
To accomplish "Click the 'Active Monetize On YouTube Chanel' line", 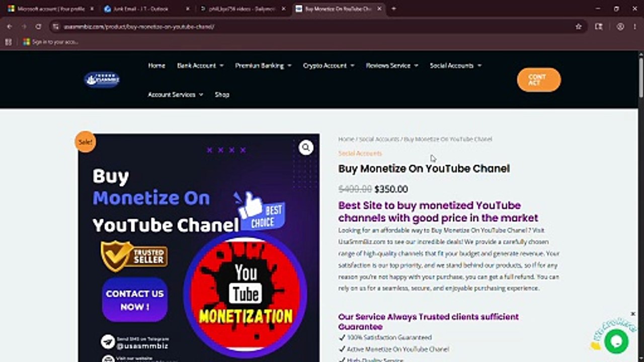I will (397, 349).
